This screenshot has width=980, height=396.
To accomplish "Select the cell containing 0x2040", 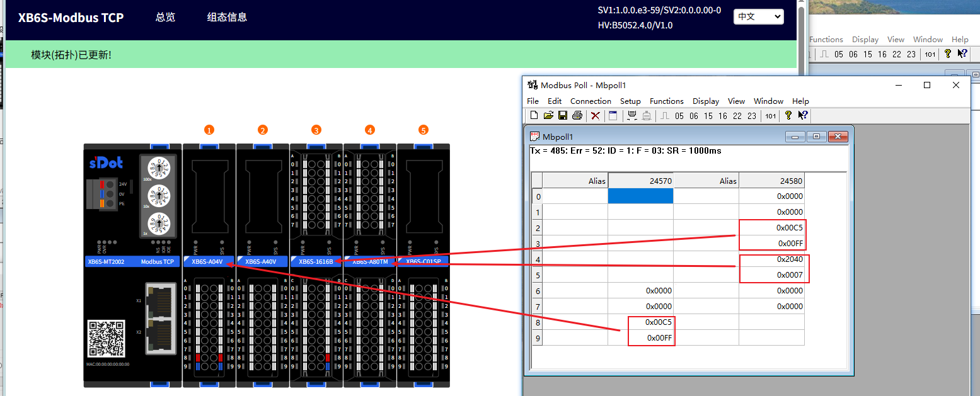I will click(x=772, y=259).
